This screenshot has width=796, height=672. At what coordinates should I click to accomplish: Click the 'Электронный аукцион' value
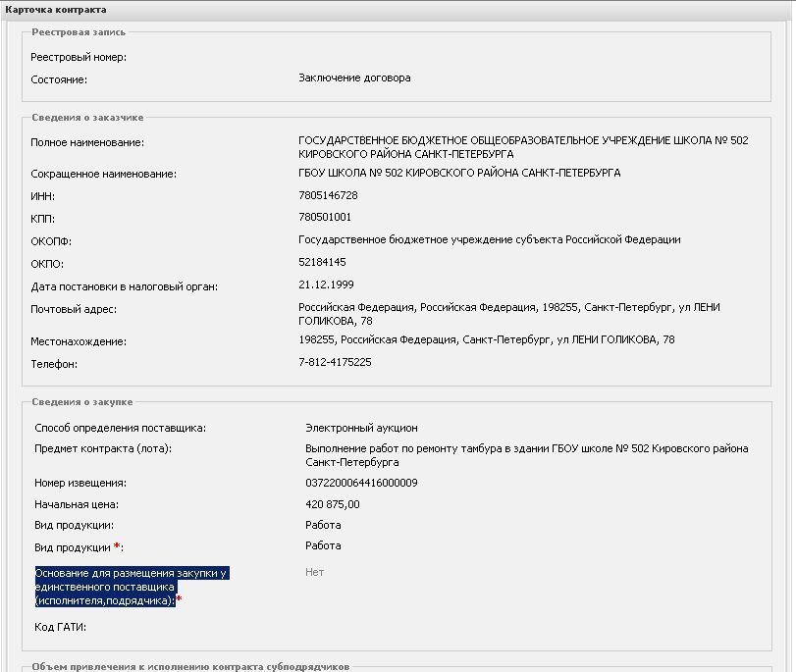coord(361,428)
